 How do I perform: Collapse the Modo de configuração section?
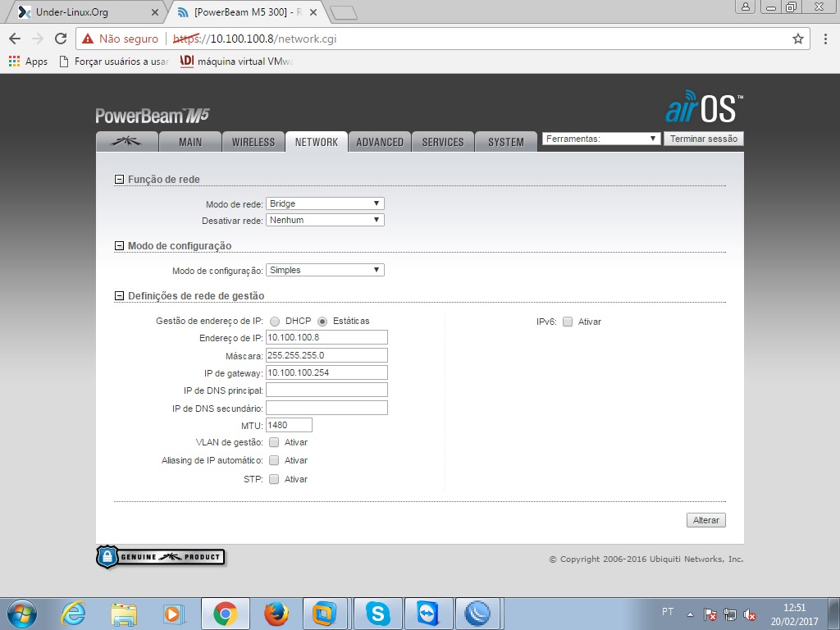(120, 246)
